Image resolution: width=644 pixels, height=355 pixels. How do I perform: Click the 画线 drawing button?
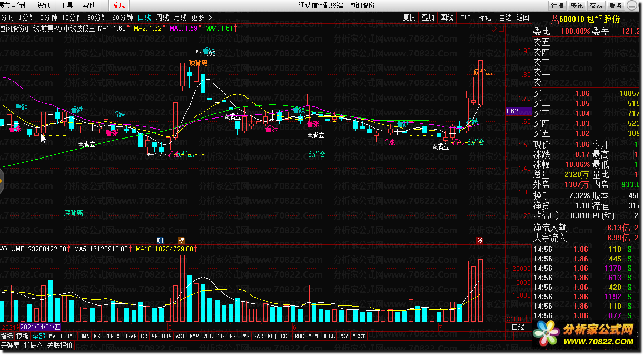pyautogui.click(x=447, y=17)
